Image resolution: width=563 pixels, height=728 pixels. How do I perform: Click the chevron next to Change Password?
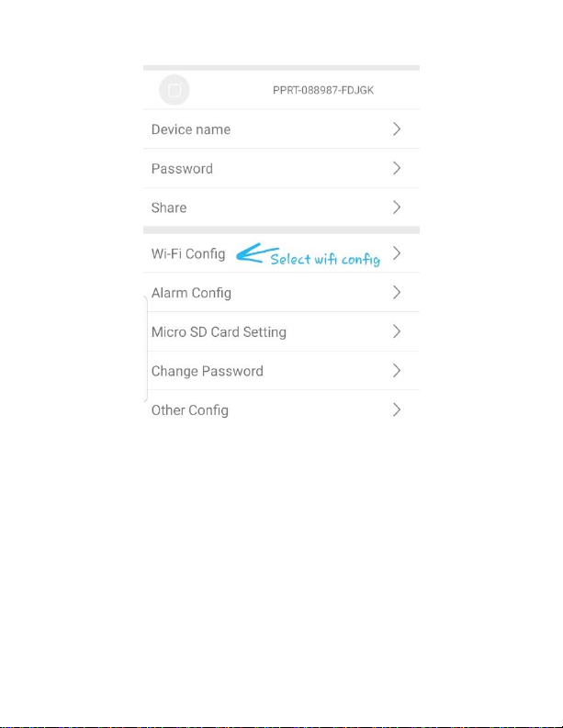(x=396, y=371)
